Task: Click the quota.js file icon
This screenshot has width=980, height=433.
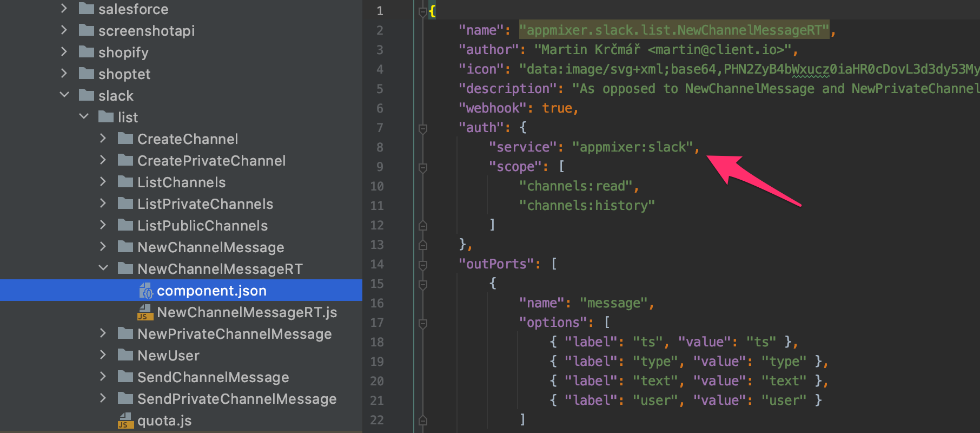Action: point(125,421)
